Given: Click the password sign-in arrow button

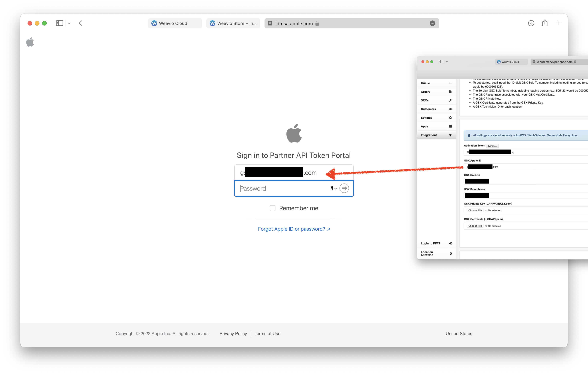Looking at the screenshot, I should point(344,188).
